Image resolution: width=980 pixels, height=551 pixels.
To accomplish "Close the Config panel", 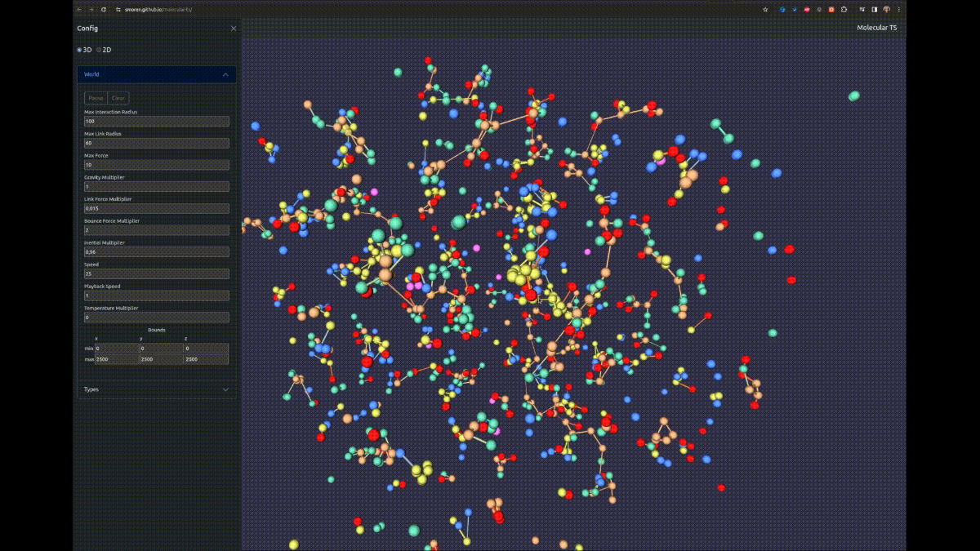I will [234, 29].
